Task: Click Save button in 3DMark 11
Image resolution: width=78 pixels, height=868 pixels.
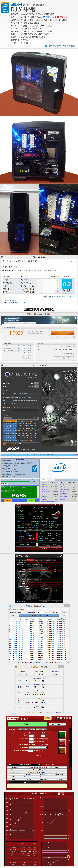Action: [69, 358]
